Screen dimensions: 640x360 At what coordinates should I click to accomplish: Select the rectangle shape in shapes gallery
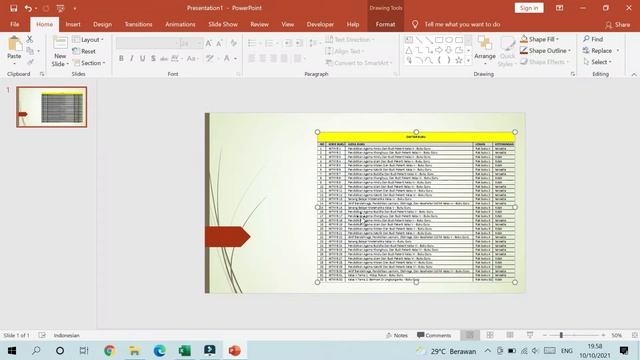[439, 40]
